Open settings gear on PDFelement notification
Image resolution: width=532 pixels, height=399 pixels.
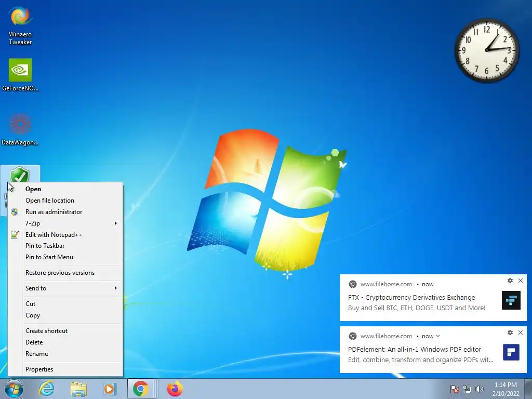pyautogui.click(x=510, y=332)
